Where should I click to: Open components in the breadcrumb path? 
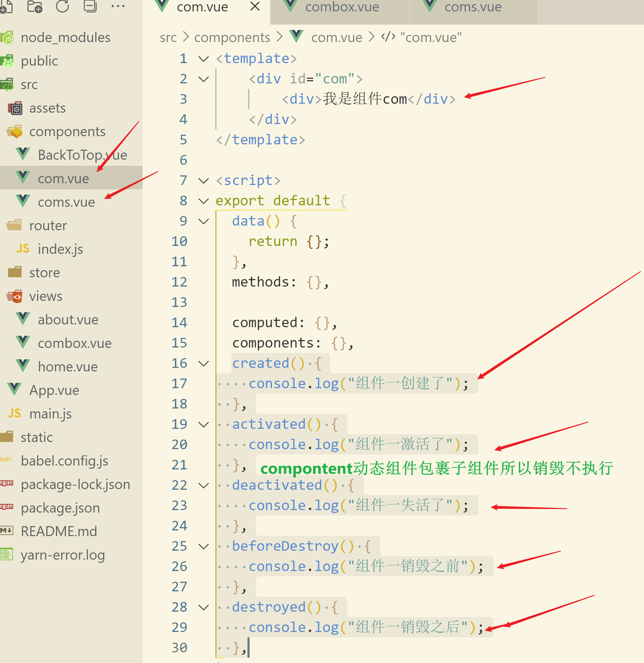(232, 37)
